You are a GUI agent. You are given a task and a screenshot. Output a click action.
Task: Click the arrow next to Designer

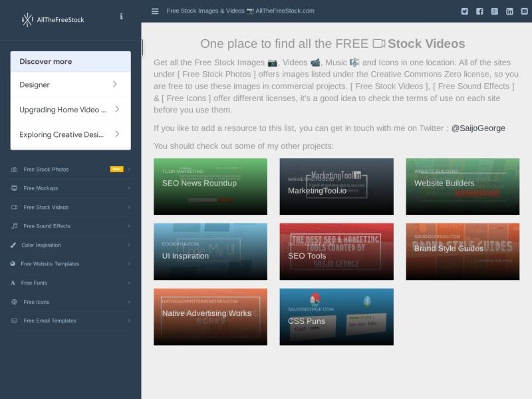pos(114,84)
